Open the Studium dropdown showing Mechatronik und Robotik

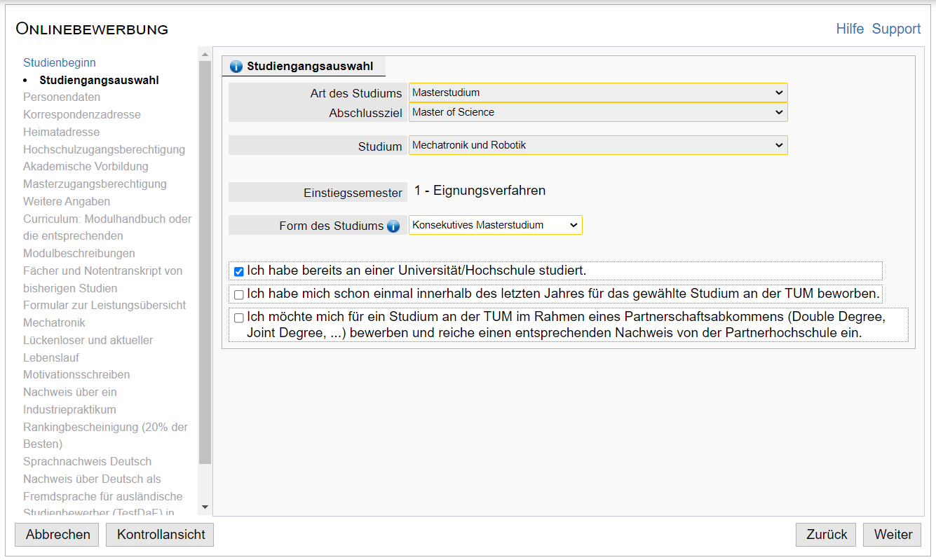click(597, 145)
